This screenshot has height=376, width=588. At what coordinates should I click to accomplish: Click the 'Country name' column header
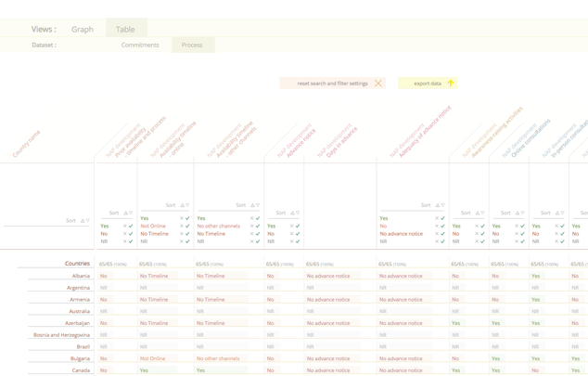coord(27,144)
